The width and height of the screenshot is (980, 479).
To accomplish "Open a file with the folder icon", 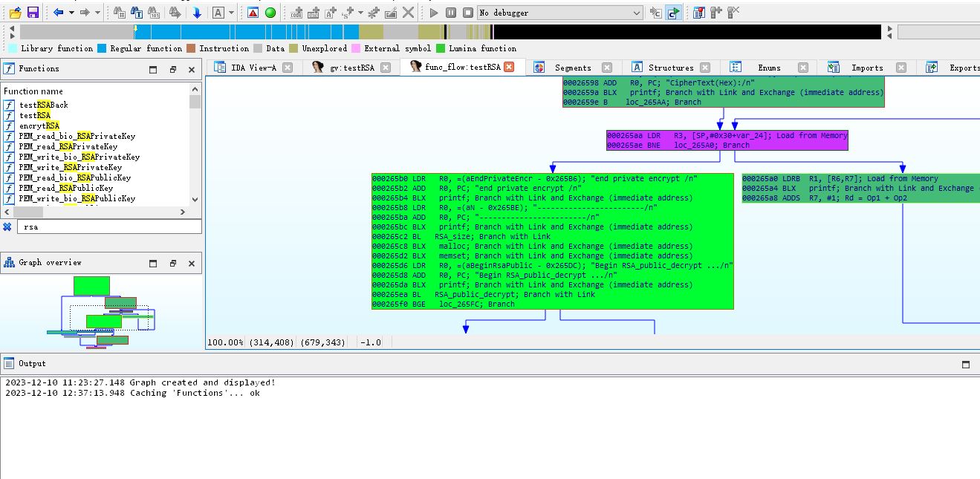I will 15,13.
